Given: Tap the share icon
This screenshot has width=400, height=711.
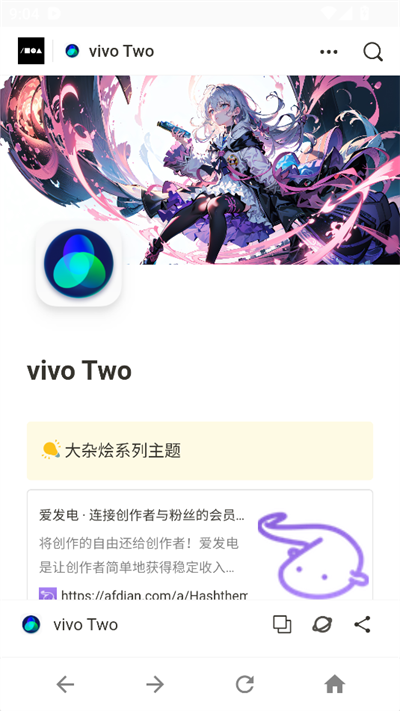Looking at the screenshot, I should click(362, 624).
